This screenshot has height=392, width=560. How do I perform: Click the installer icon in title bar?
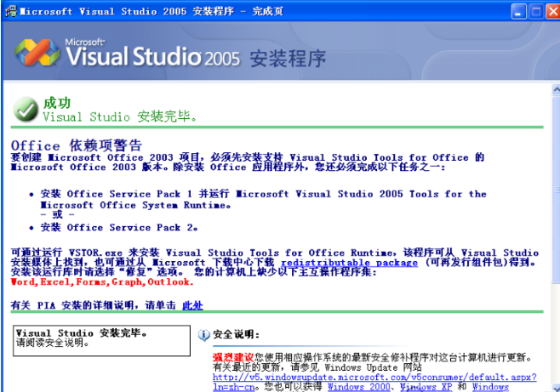coord(11,11)
